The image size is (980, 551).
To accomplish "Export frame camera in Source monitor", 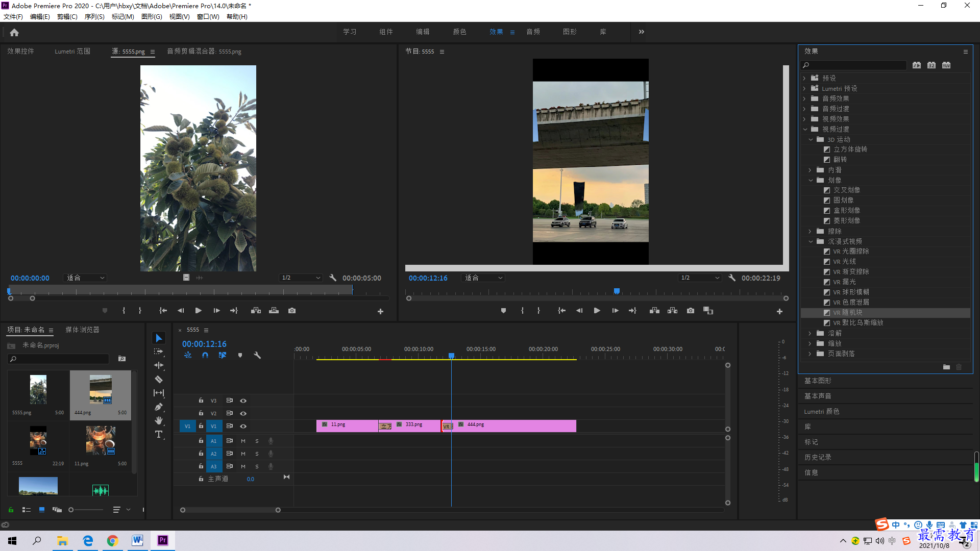I will [292, 311].
